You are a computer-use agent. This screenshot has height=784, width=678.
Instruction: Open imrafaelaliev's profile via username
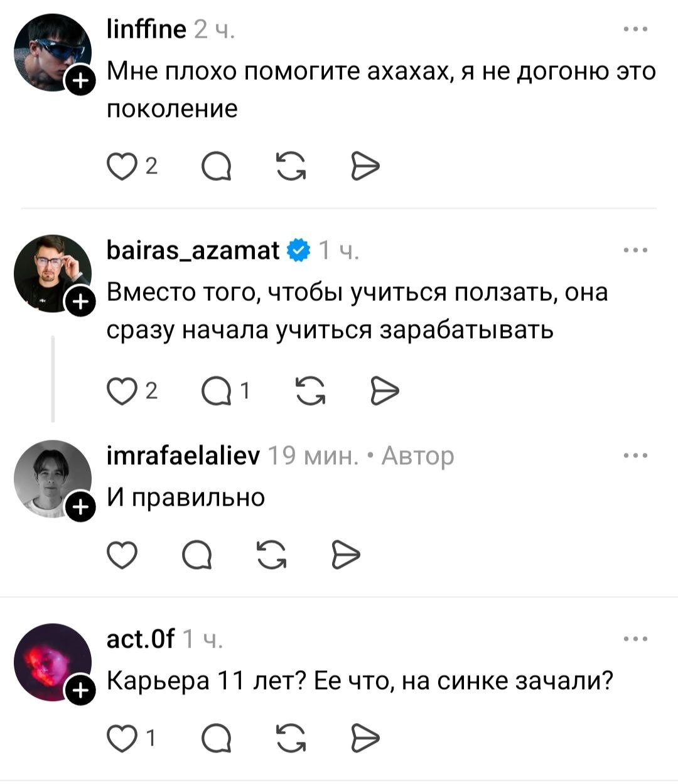click(184, 456)
